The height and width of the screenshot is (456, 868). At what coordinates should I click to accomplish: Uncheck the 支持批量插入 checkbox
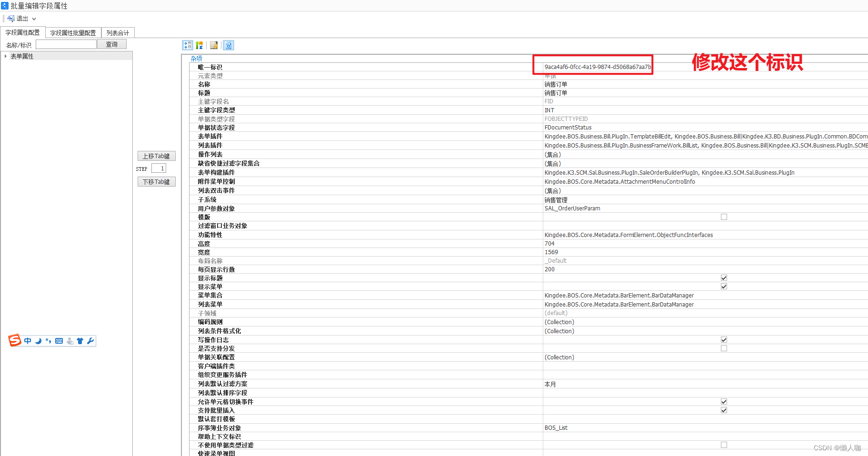pyautogui.click(x=724, y=410)
